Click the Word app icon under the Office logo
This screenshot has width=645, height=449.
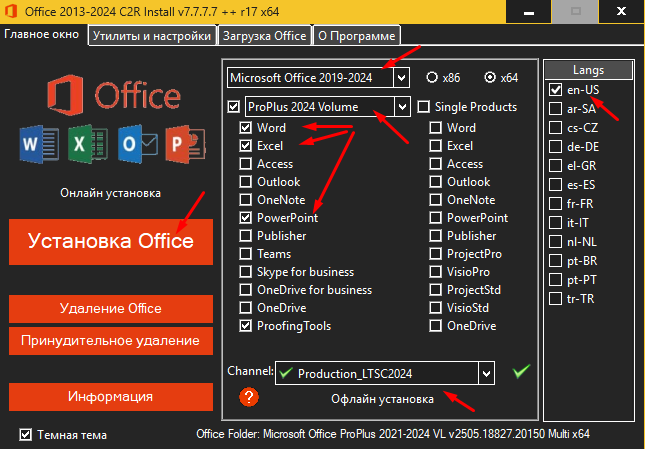39,144
